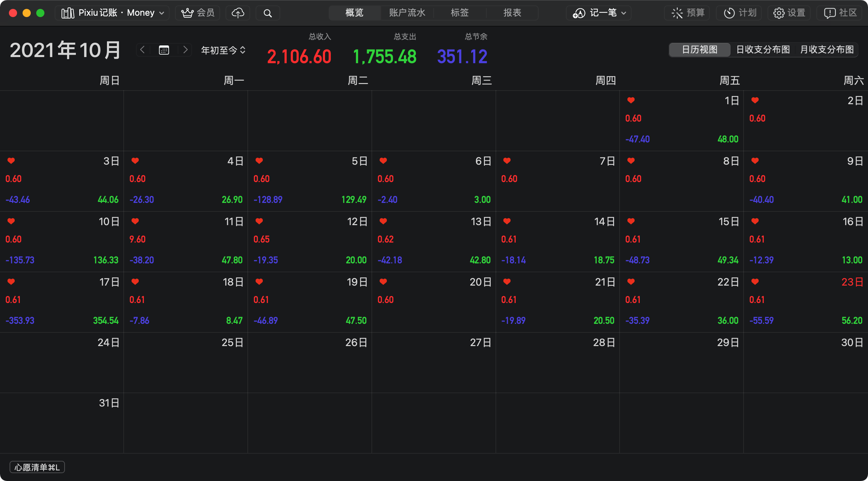The width and height of the screenshot is (868, 481).
Task: Click expense 8.47 on 18日
Action: pyautogui.click(x=234, y=320)
